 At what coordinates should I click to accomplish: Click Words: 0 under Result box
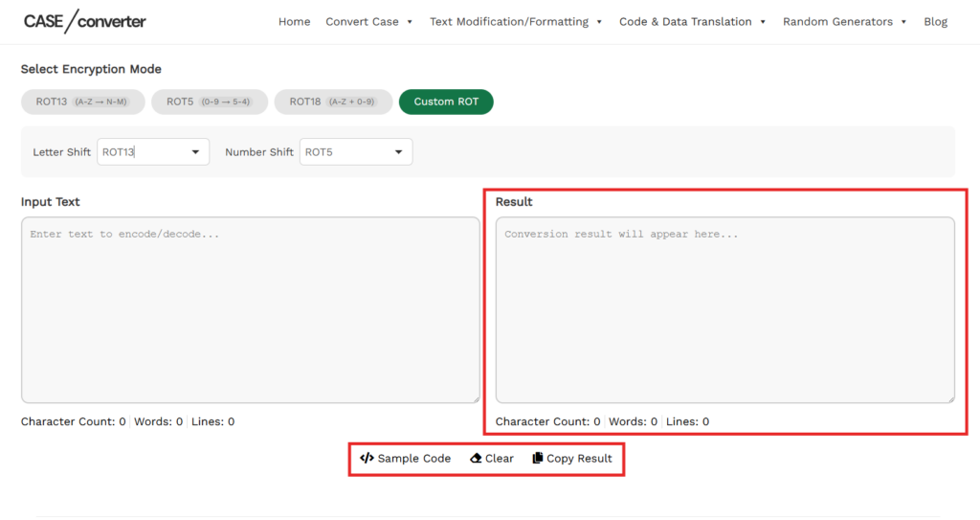point(634,421)
